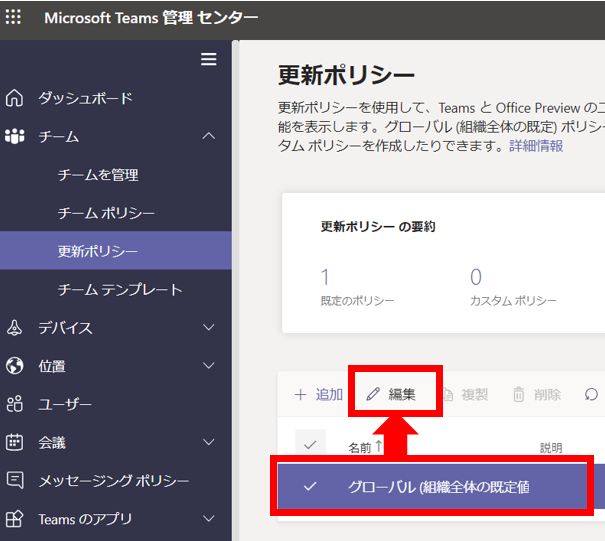
Task: Click the 削除 button
Action: click(x=537, y=394)
